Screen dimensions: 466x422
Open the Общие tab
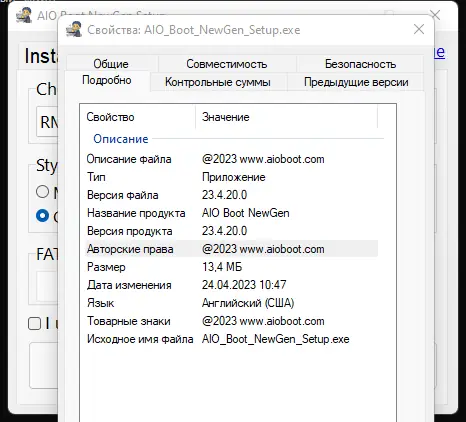coord(111,64)
